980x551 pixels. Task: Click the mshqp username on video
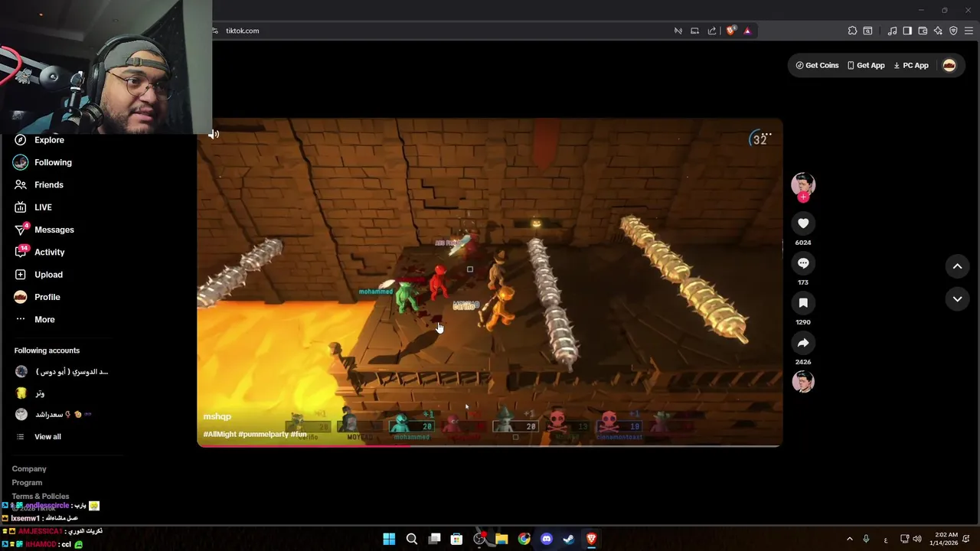click(x=217, y=417)
